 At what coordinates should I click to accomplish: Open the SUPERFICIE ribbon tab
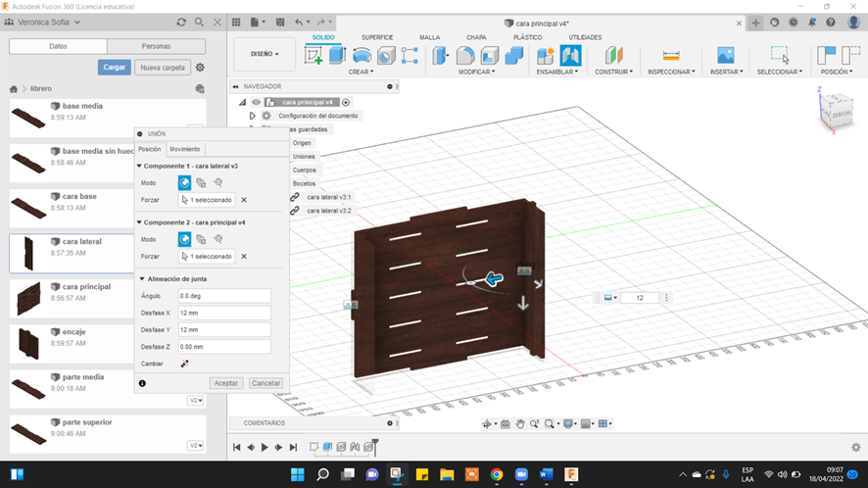[x=377, y=37]
